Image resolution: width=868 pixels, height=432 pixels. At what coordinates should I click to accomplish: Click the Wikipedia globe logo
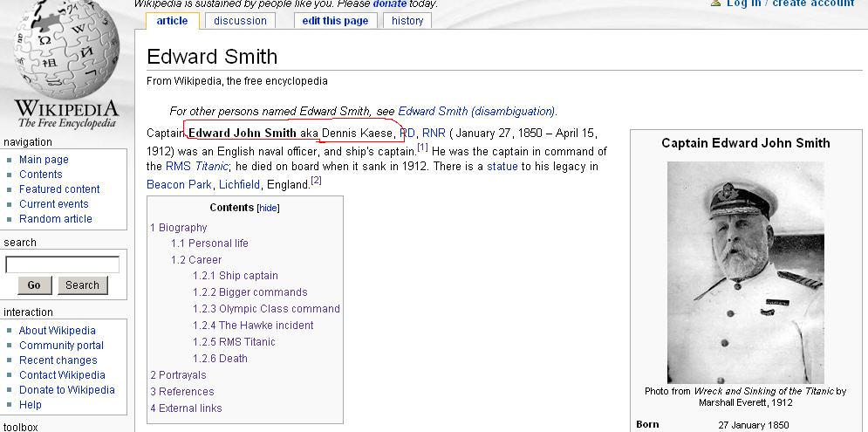pos(66,65)
